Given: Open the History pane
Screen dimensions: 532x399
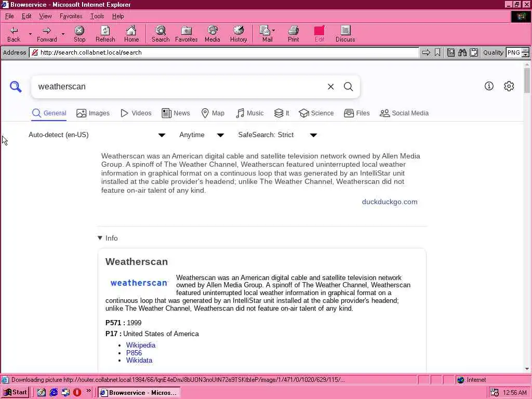Looking at the screenshot, I should (x=238, y=34).
